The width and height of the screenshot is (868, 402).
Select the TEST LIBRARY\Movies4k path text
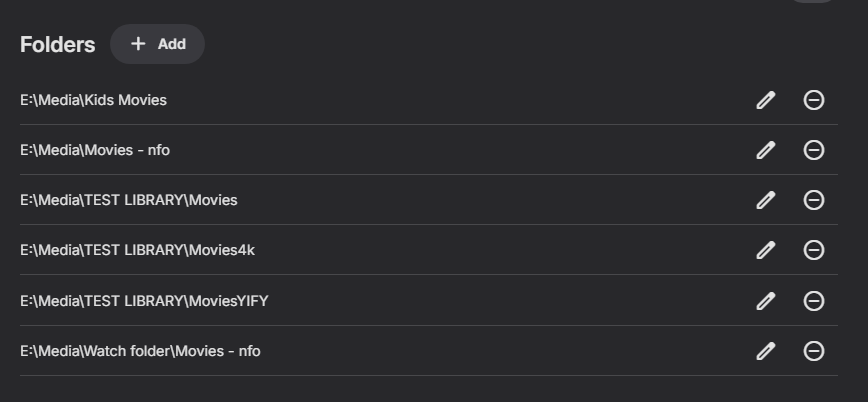[137, 250]
